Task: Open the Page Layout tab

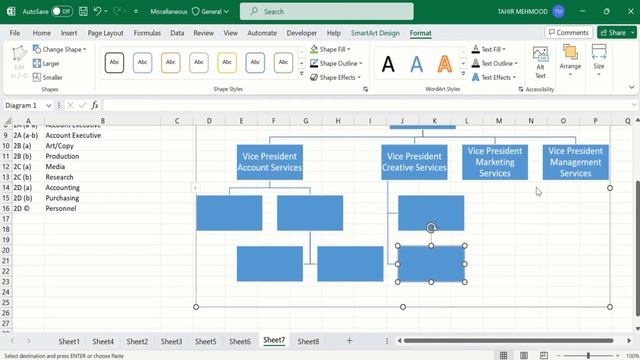Action: [105, 33]
